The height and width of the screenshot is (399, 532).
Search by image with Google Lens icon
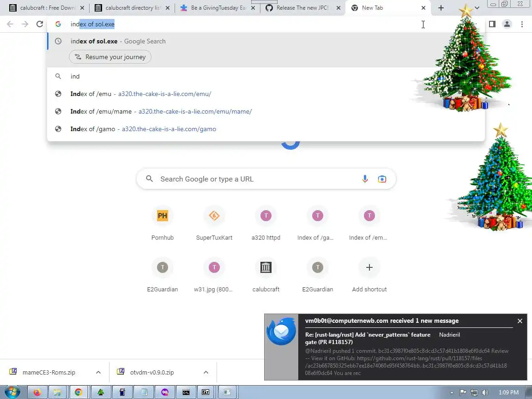coord(382,179)
